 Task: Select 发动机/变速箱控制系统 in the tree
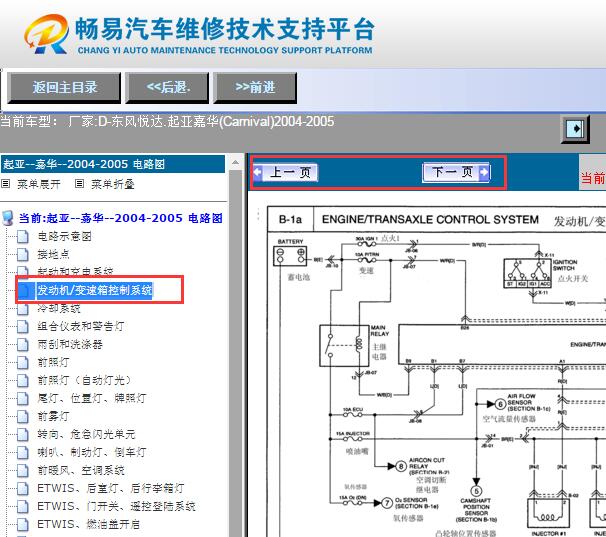click(x=95, y=290)
